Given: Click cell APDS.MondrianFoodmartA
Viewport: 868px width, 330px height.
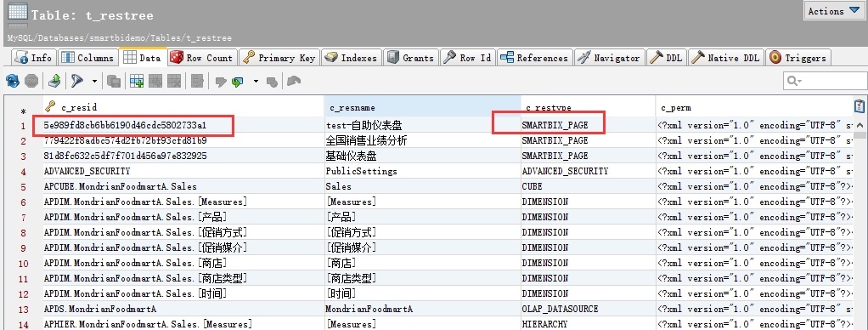Looking at the screenshot, I should (x=183, y=309).
